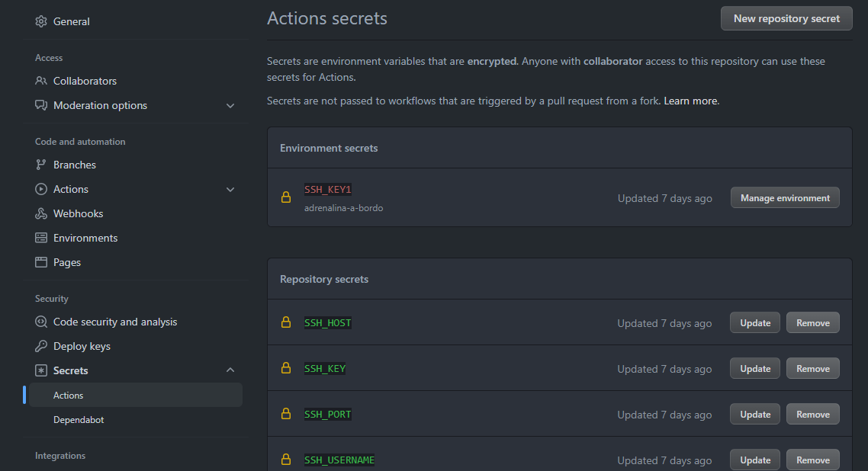Click the Actions secrets page heading
The image size is (868, 471).
coord(327,18)
